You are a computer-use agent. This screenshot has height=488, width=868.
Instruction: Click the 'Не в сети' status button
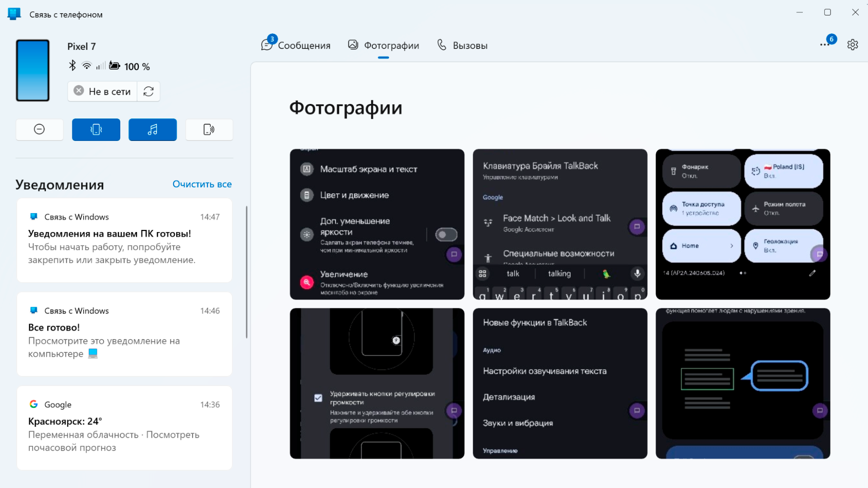point(102,91)
